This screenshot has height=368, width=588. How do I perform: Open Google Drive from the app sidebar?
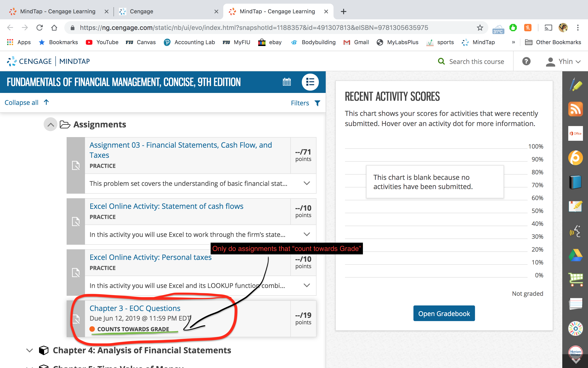coord(575,256)
